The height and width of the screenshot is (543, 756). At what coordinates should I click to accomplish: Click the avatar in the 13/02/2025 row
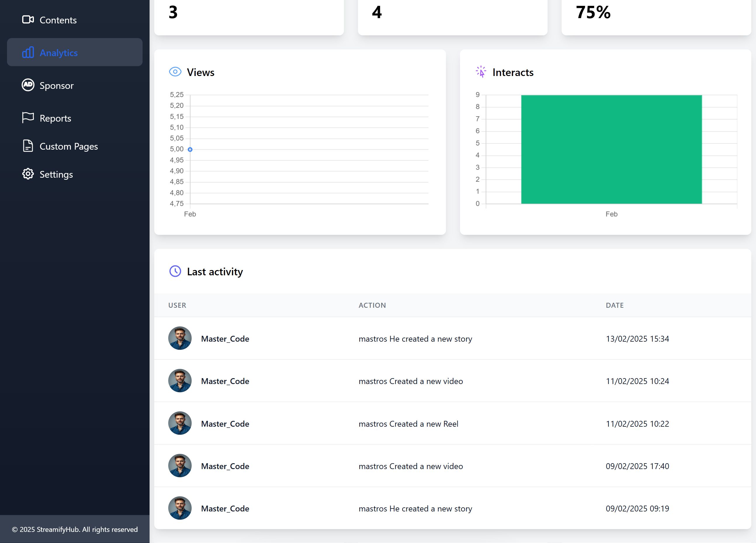[180, 338]
